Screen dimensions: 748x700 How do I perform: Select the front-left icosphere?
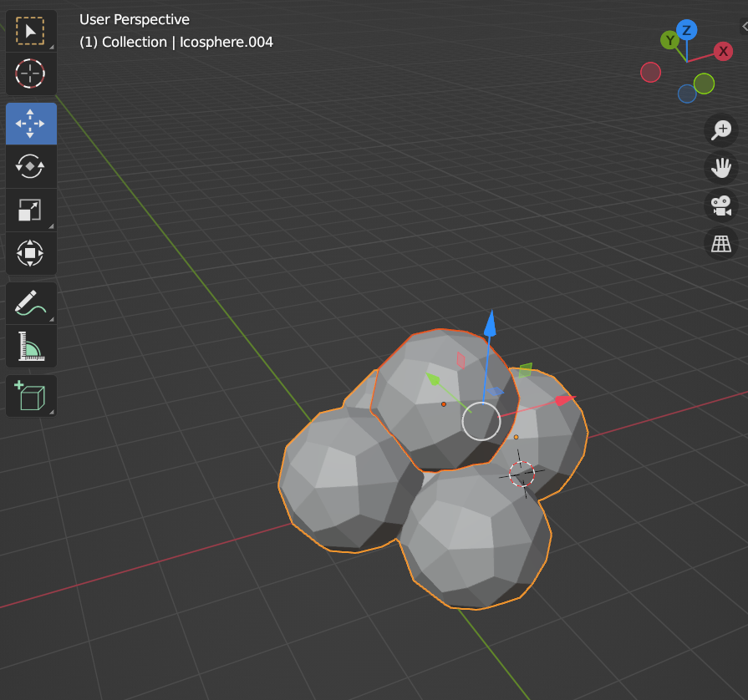[x=341, y=482]
